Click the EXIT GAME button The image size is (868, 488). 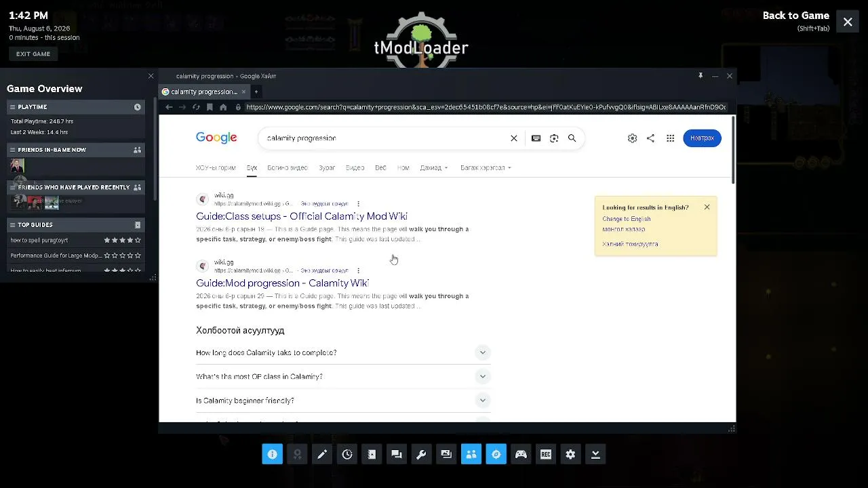point(33,54)
